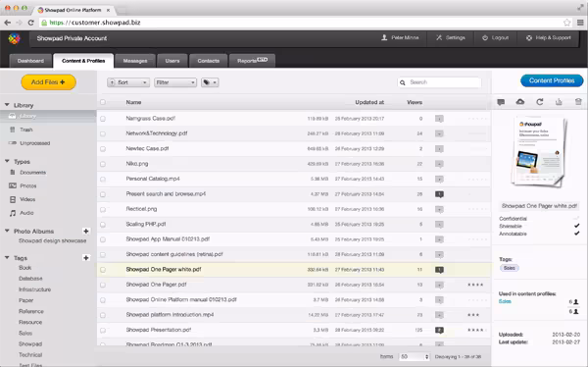Image resolution: width=588 pixels, height=367 pixels.
Task: Switch to the Dashboard tab
Action: pyautogui.click(x=30, y=61)
